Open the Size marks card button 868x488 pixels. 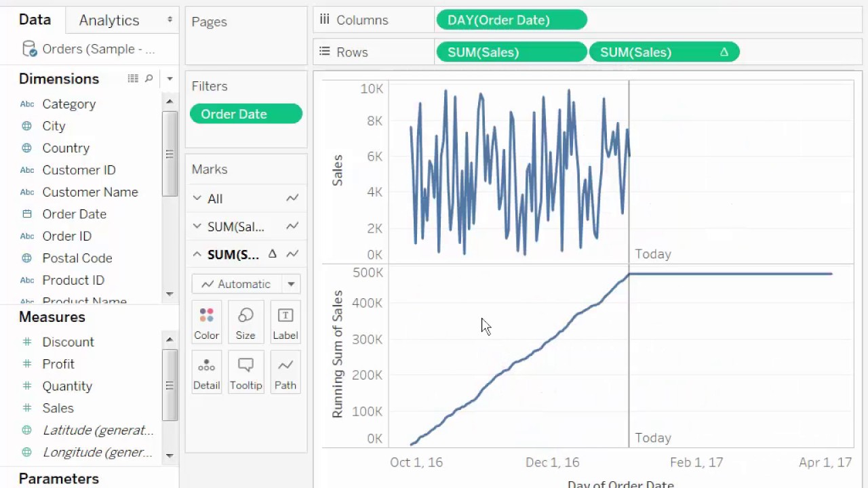pyautogui.click(x=245, y=322)
